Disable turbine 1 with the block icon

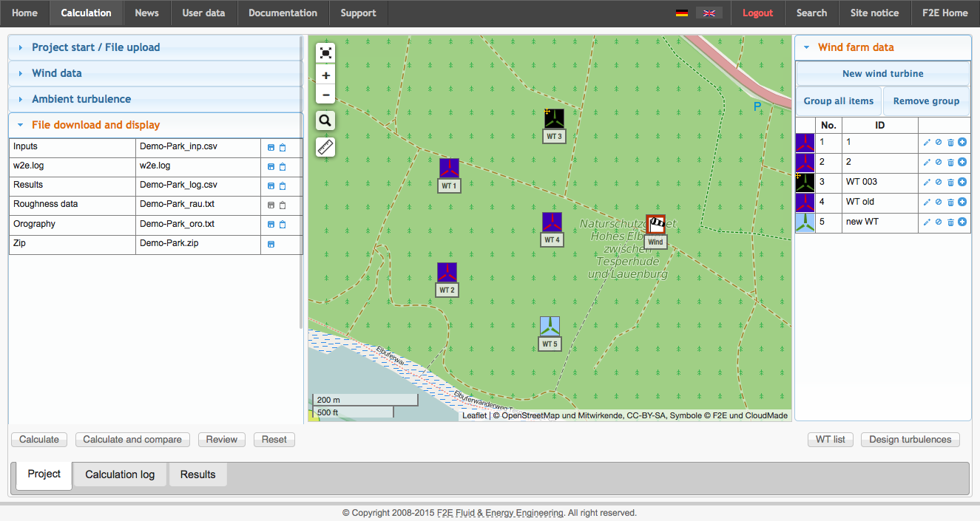939,142
